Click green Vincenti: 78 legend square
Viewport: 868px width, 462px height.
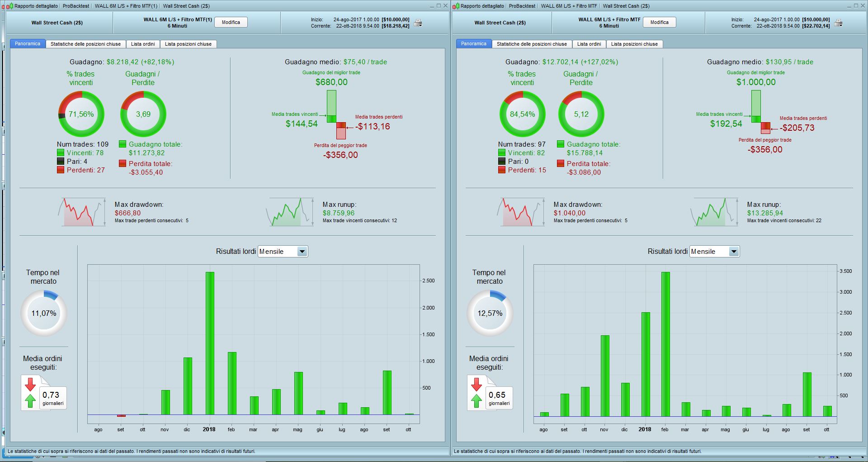(x=61, y=153)
